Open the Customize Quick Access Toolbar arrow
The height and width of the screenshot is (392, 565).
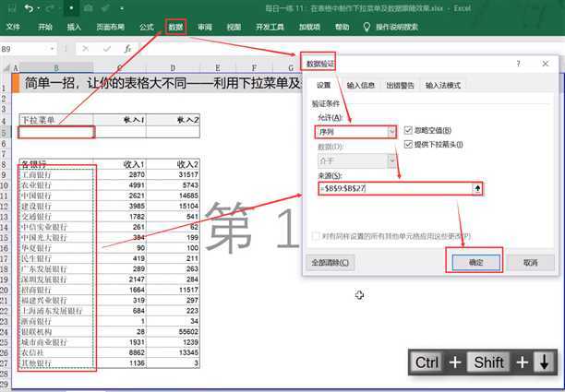tap(123, 8)
